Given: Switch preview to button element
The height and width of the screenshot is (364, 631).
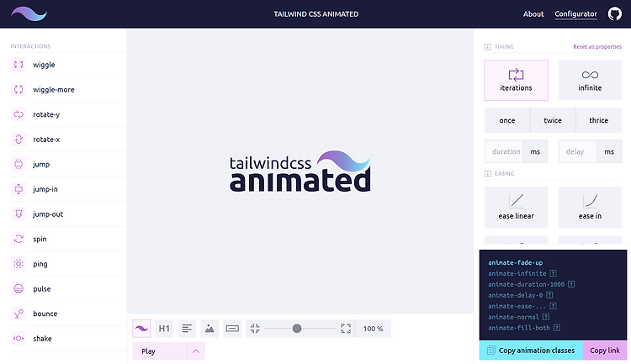Looking at the screenshot, I should [x=232, y=329].
